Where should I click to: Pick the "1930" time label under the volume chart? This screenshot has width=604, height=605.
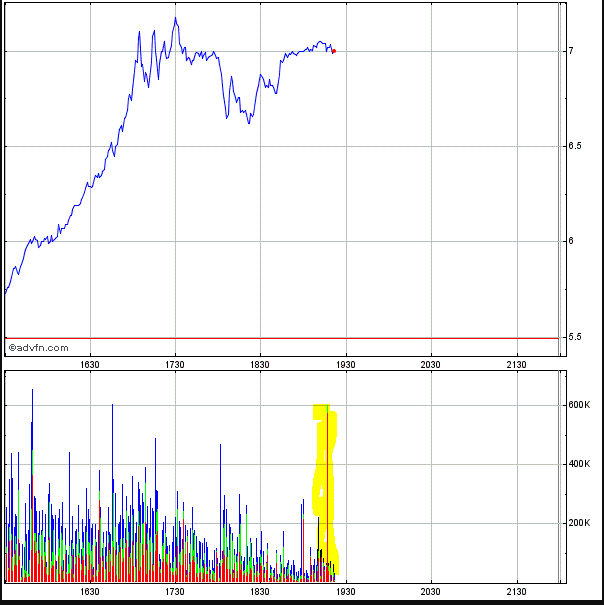point(345,591)
